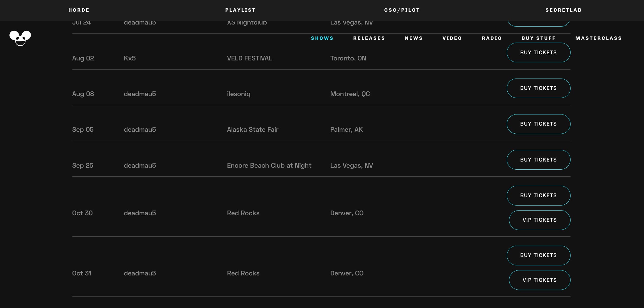
Task: Click 'Denver, CO' in the Oct 30 row
Action: 347,213
